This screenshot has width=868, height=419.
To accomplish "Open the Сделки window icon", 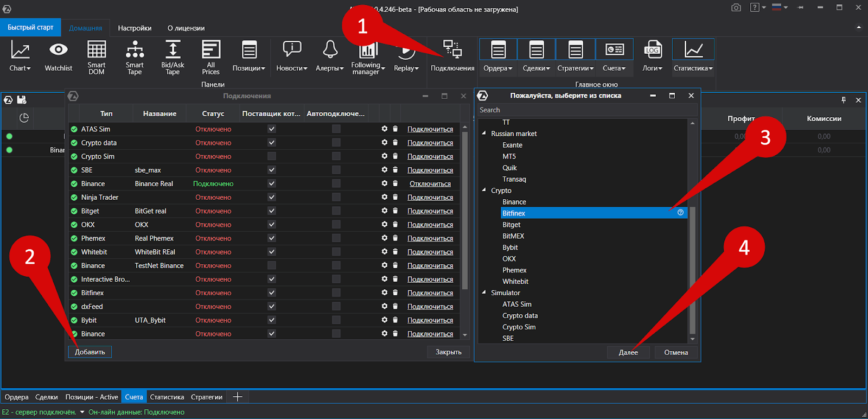I will click(537, 50).
